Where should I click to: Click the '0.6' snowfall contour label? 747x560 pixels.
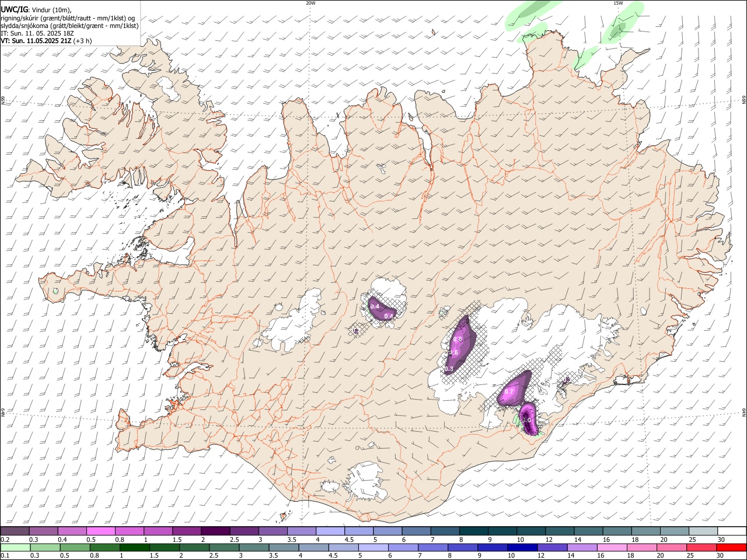453,352
